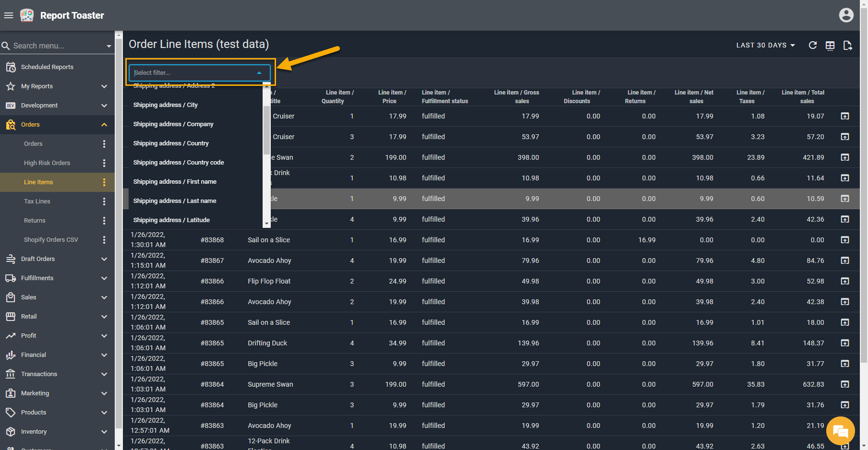The width and height of the screenshot is (868, 450).
Task: Open three-dot options for Tax Lines
Action: (104, 201)
